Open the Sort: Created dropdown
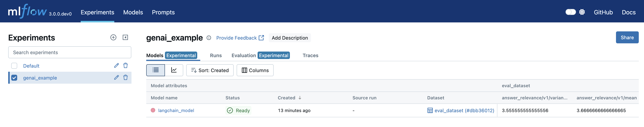 (x=210, y=70)
